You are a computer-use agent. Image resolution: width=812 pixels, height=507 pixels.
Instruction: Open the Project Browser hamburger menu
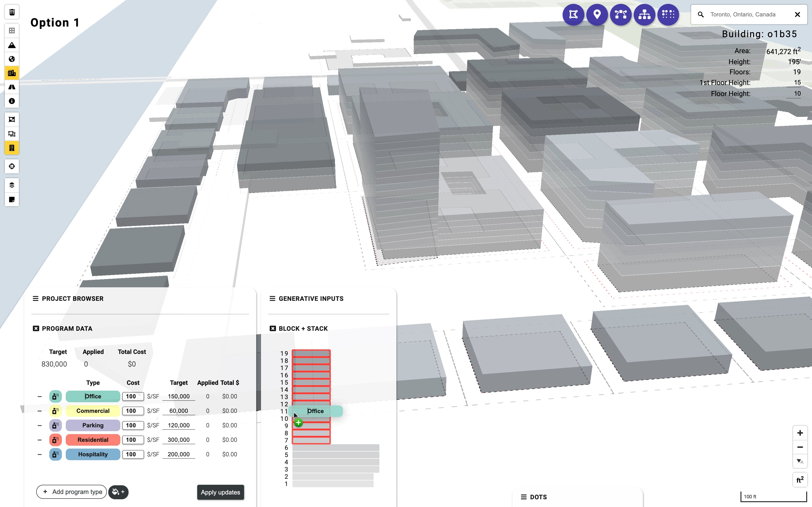pos(36,298)
